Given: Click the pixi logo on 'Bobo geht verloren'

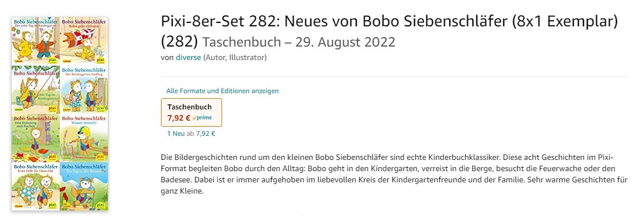Looking at the screenshot, I should 100,59.
